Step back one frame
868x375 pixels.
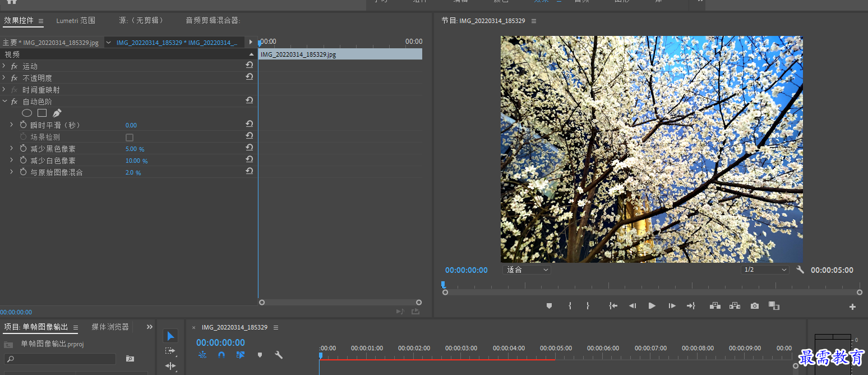click(632, 306)
